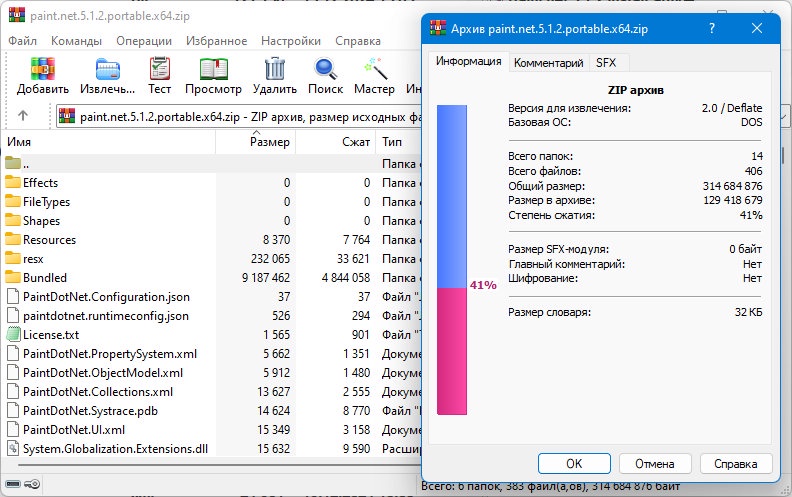Sort list by Размер column header

coord(256,142)
